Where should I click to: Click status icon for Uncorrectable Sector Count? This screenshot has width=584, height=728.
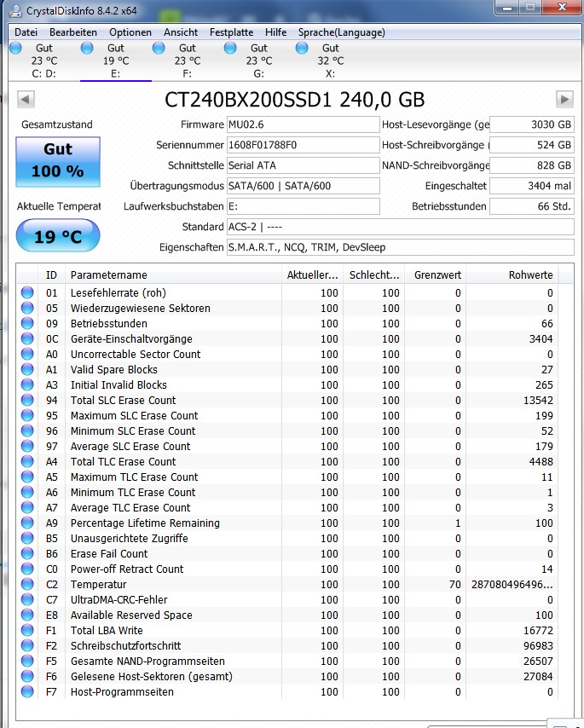coord(27,354)
